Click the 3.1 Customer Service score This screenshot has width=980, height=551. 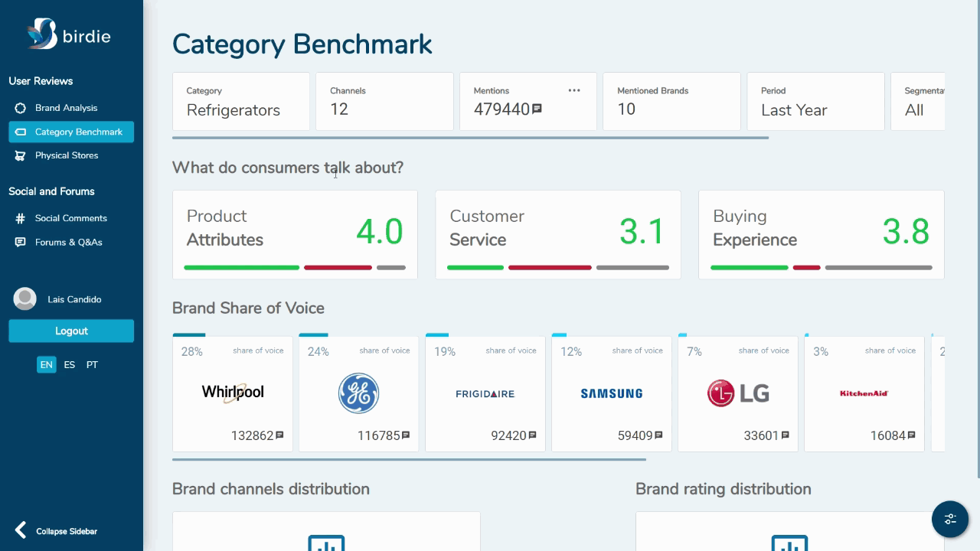(x=642, y=231)
